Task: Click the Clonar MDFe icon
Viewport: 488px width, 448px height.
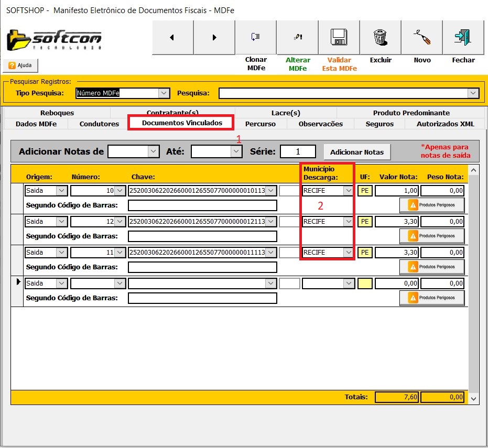Action: 255,37
